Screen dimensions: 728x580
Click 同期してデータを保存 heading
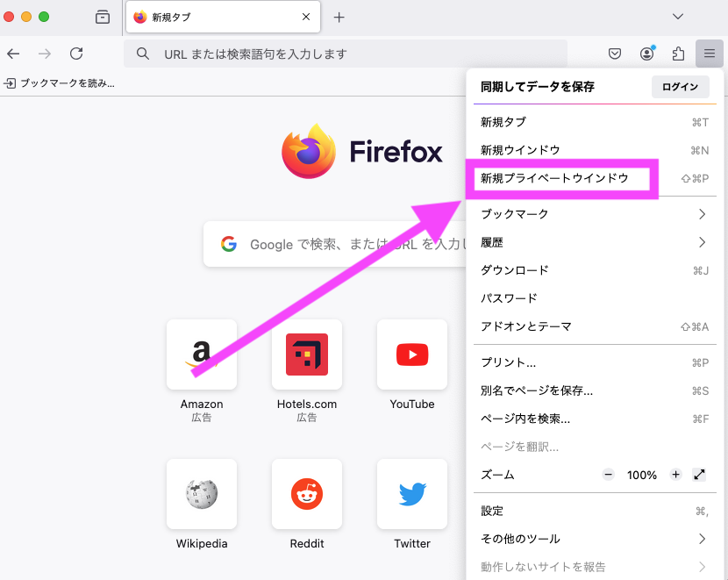tap(538, 87)
